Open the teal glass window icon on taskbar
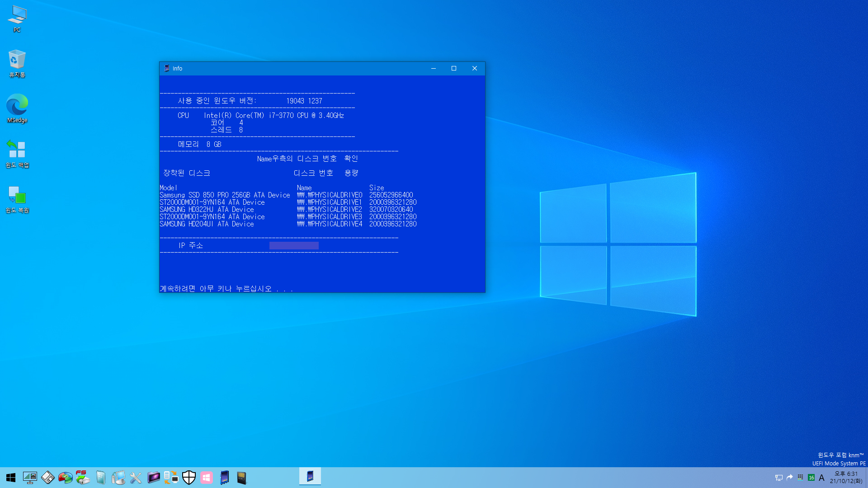Image resolution: width=868 pixels, height=488 pixels. (100, 478)
